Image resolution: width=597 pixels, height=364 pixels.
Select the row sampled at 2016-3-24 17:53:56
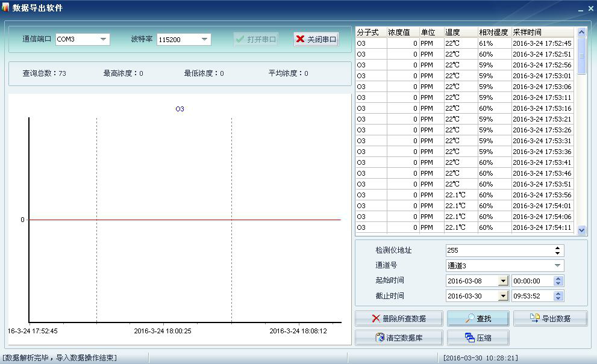[x=464, y=195]
